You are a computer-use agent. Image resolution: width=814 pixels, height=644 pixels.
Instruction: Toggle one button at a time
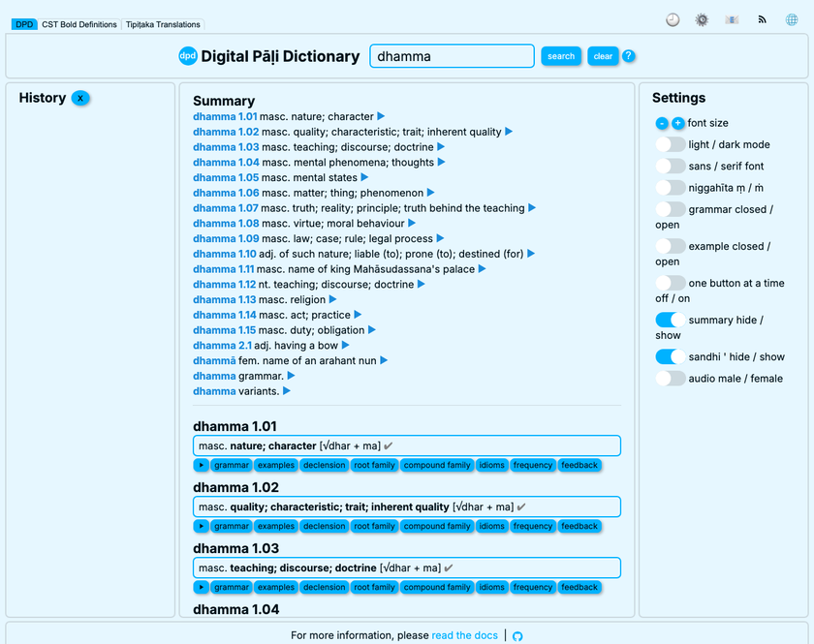671,283
